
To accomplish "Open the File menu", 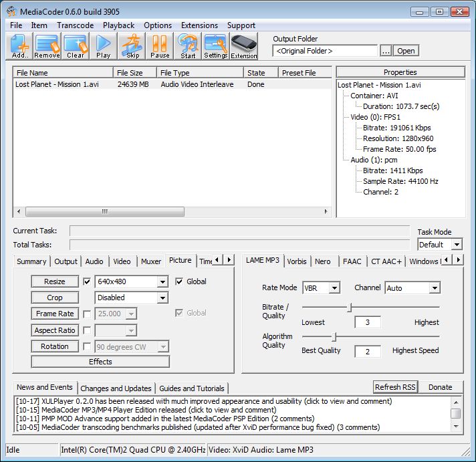I will 16,25.
